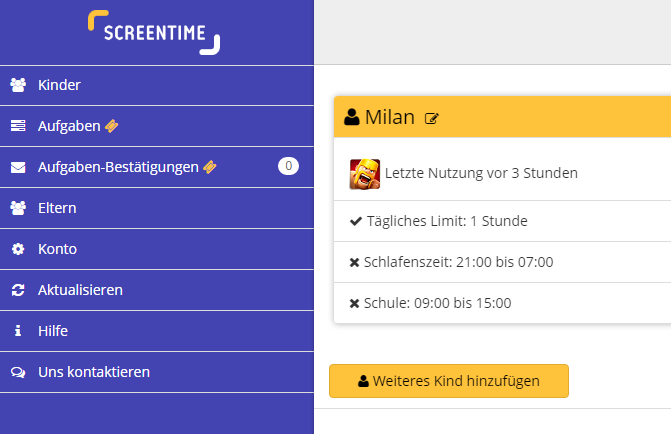This screenshot has height=434, width=671.
Task: Click the Aktualisieren refresh icon
Action: pos(18,290)
